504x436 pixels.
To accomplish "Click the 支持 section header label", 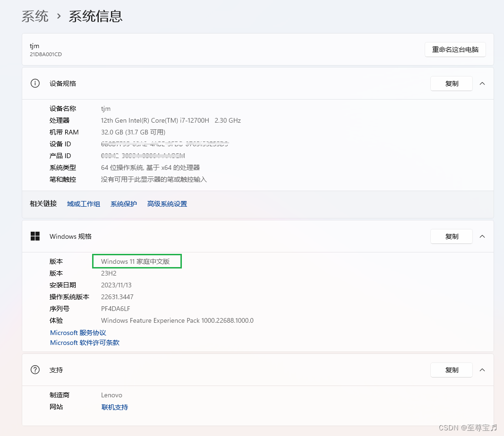I will [56, 370].
